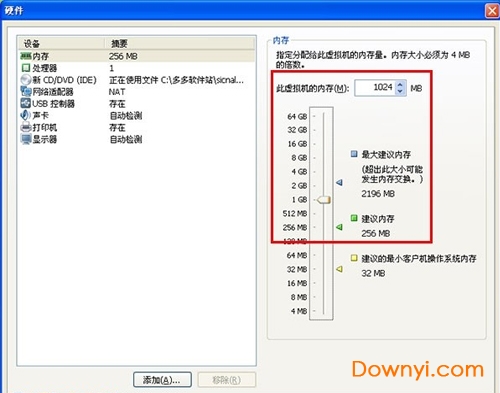Click the 32 GB slider scale label
This screenshot has height=393, width=500.
point(297,130)
